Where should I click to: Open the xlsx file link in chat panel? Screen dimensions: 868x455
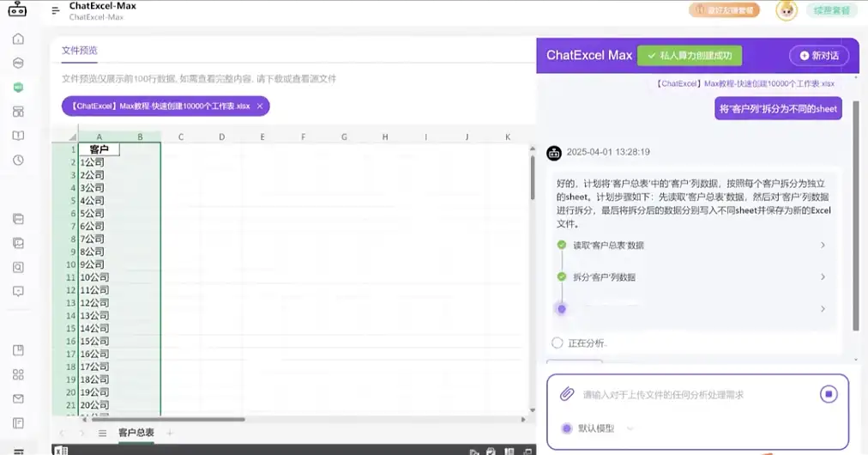click(745, 83)
